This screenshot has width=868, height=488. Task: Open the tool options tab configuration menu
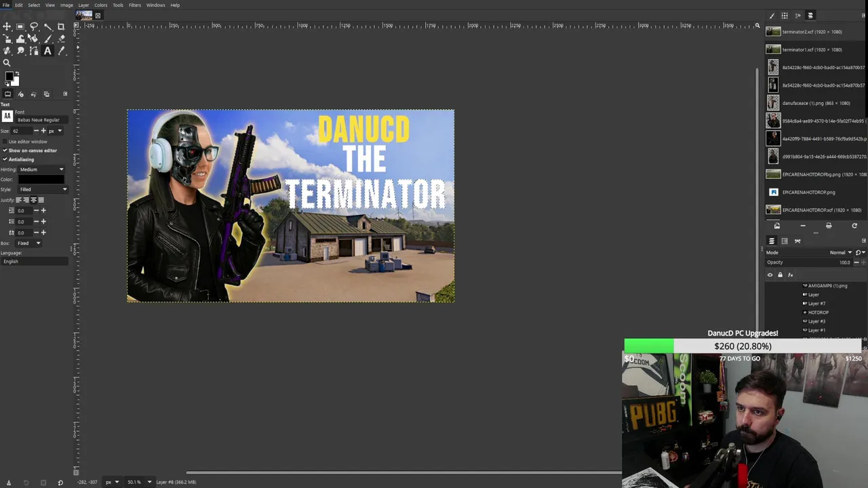(x=65, y=94)
